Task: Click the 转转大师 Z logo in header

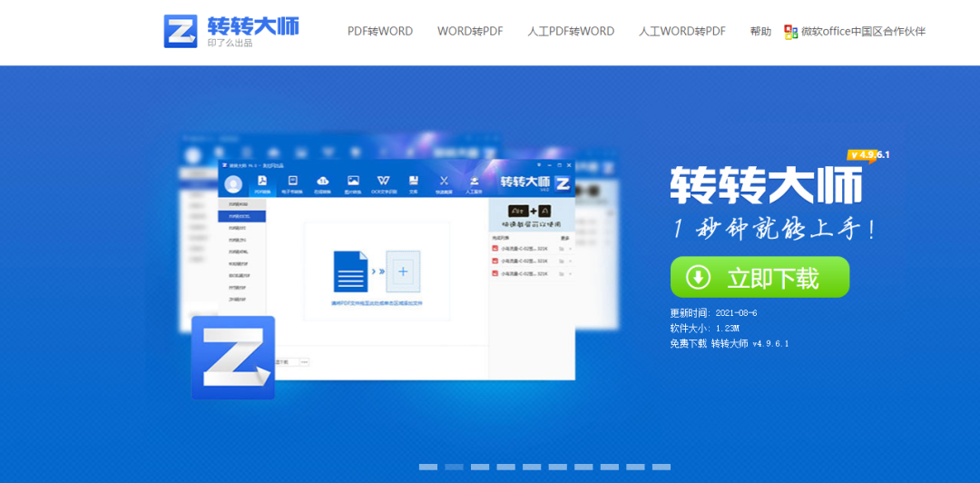Action: point(180,31)
